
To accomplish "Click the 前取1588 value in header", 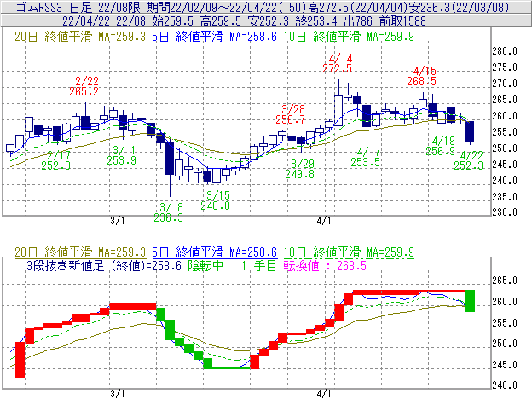I will pos(402,21).
